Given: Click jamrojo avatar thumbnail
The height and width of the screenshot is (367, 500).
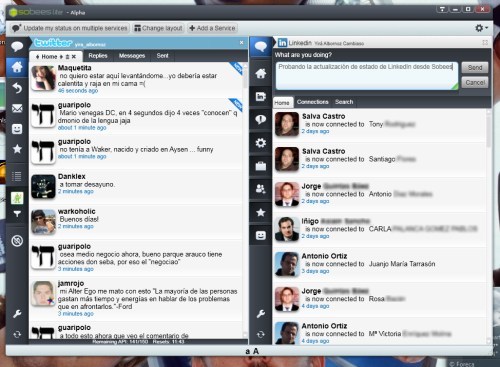Looking at the screenshot, I should point(43,293).
